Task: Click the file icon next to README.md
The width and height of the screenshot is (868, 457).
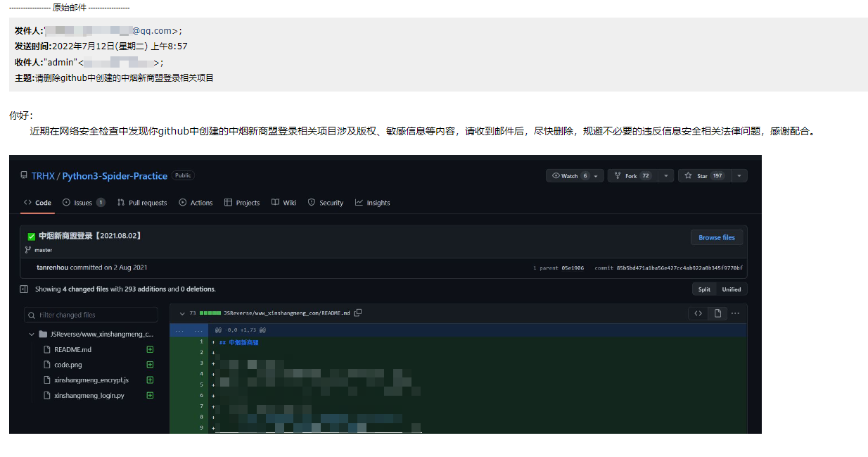Action: [x=47, y=350]
